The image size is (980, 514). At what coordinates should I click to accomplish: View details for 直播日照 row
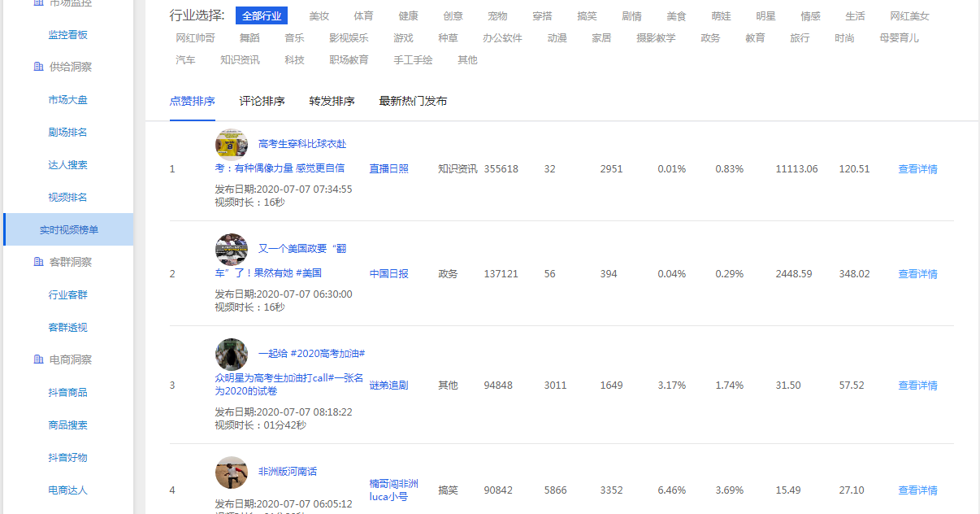click(917, 169)
